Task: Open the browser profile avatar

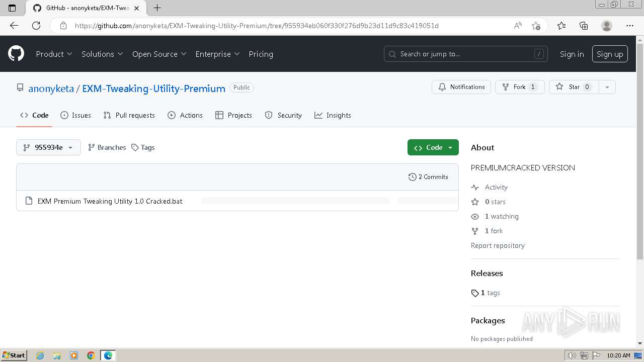Action: point(607,26)
